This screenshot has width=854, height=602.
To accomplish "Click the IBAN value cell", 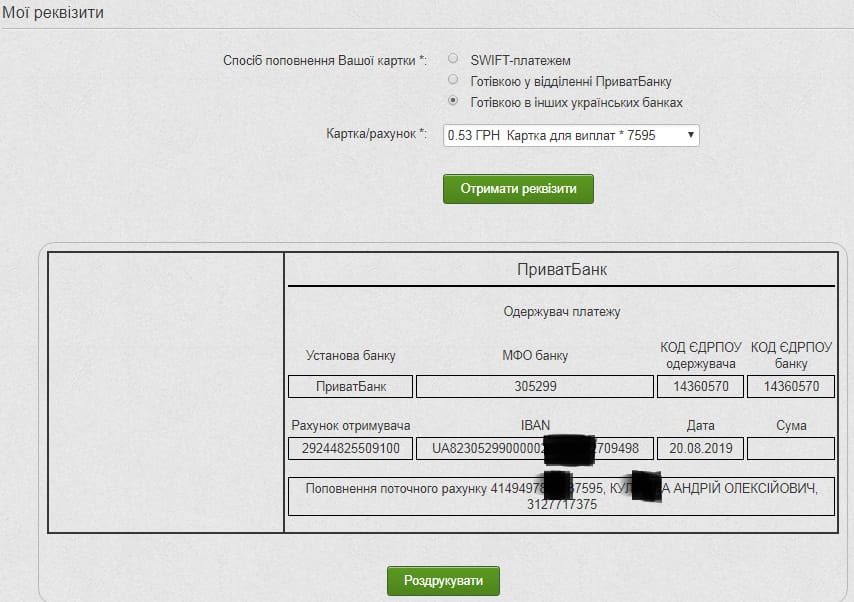I will 535,448.
